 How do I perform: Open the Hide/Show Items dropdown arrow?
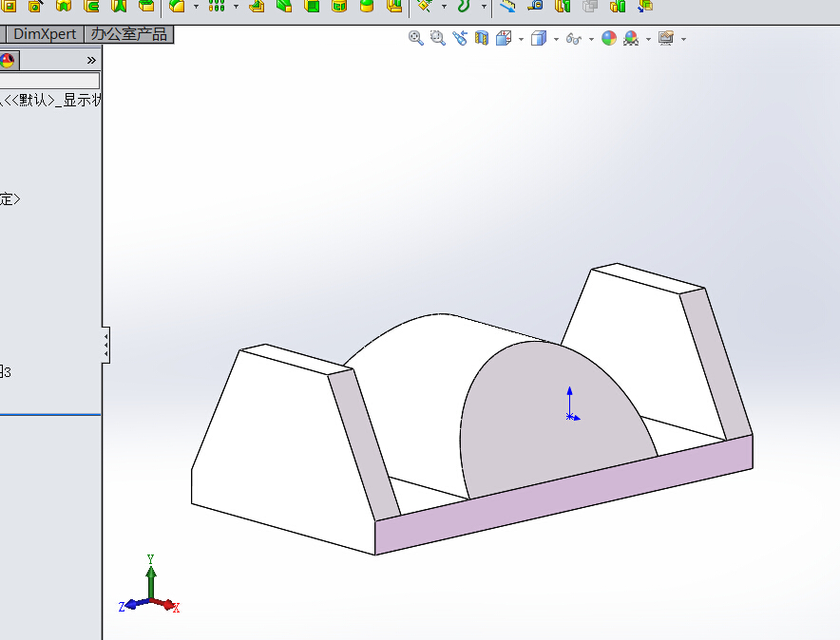[x=591, y=39]
